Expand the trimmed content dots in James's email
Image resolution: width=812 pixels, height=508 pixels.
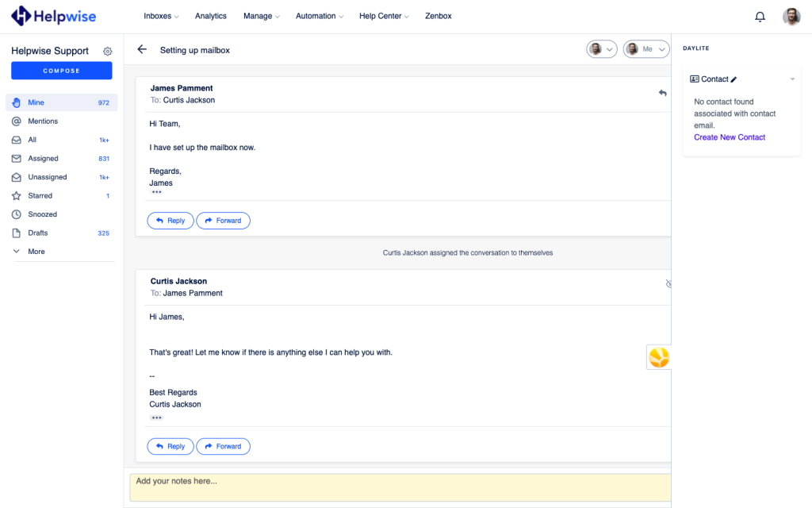[x=156, y=193]
